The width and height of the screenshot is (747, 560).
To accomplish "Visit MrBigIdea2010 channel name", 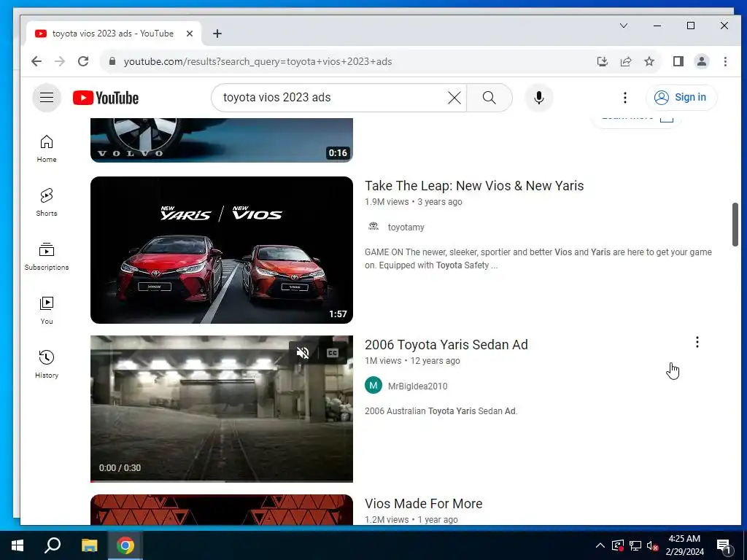I will [418, 386].
